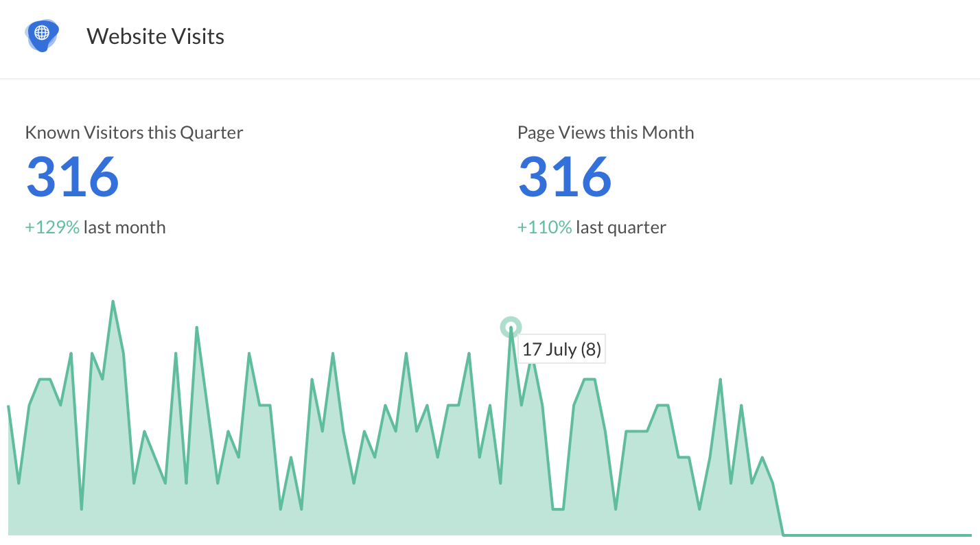Viewport: 980px width, 545px height.
Task: Click the leftmost starting point of the chart line
Action: tap(8, 406)
